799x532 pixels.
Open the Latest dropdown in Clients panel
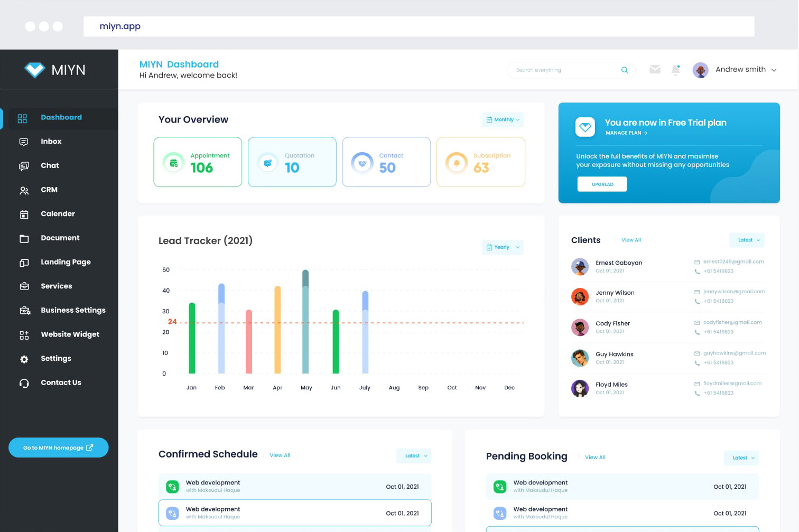point(747,240)
